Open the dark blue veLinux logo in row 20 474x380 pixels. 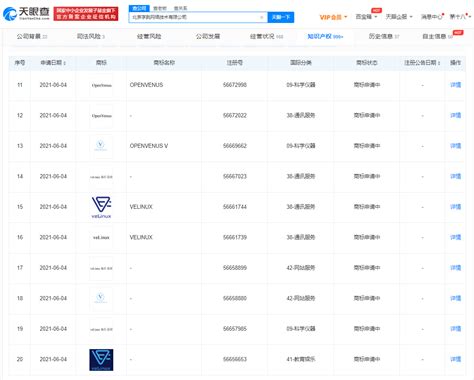[101, 360]
